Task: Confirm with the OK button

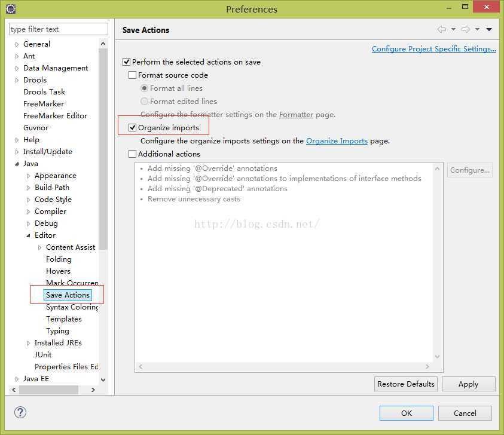Action: click(x=407, y=413)
